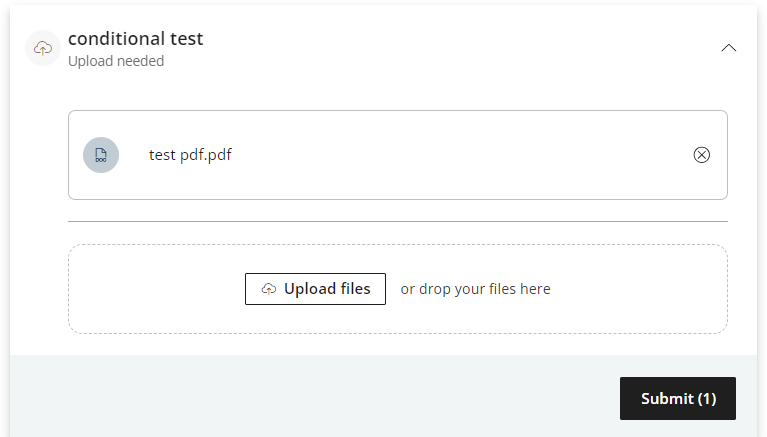Select the conditional test heading
Image resolution: width=767 pixels, height=437 pixels.
[x=135, y=39]
